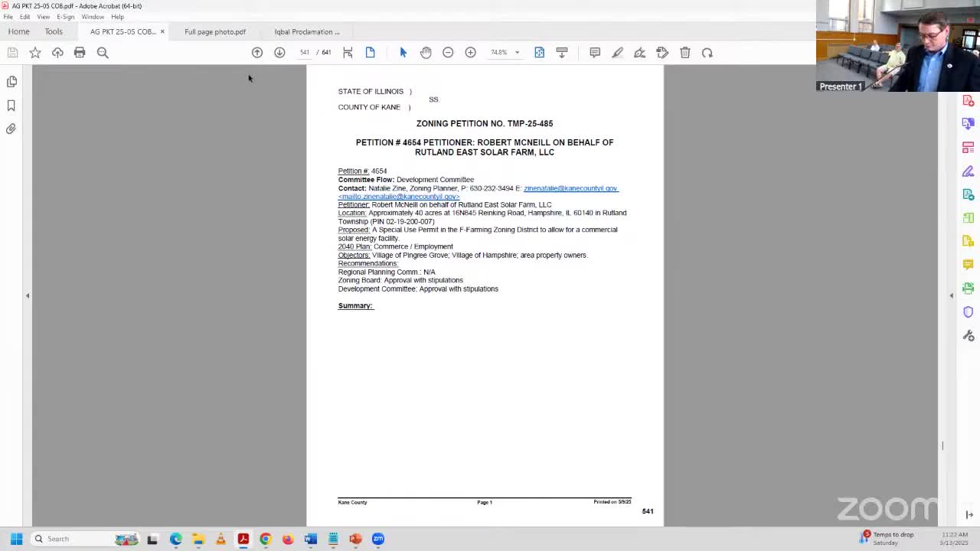Viewport: 980px width, 551px height.
Task: Open More Tools wrench in right pane
Action: (x=969, y=335)
